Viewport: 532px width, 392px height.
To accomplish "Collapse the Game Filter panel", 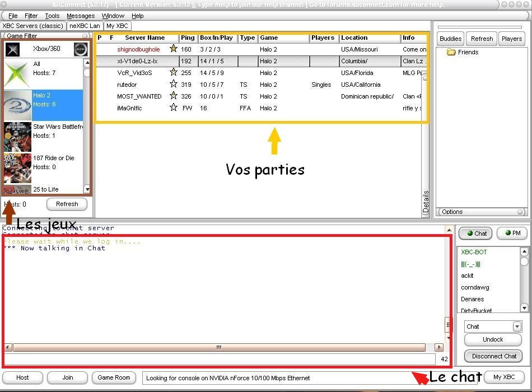I will click(x=85, y=36).
